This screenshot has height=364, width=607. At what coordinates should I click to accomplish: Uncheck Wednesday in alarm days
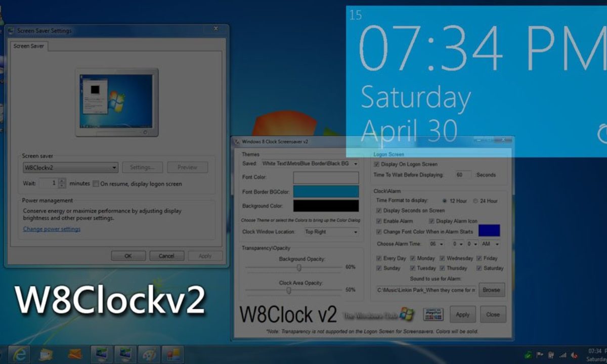(442, 258)
